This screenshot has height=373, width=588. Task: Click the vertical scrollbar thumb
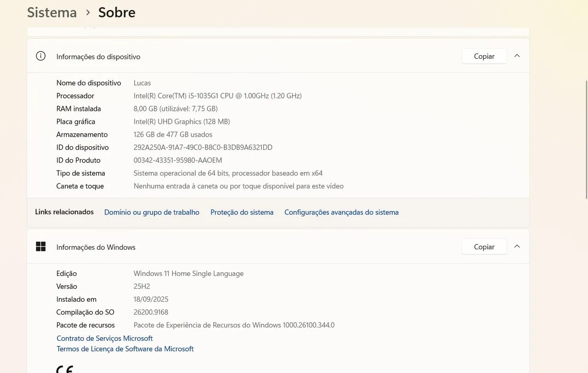586,139
